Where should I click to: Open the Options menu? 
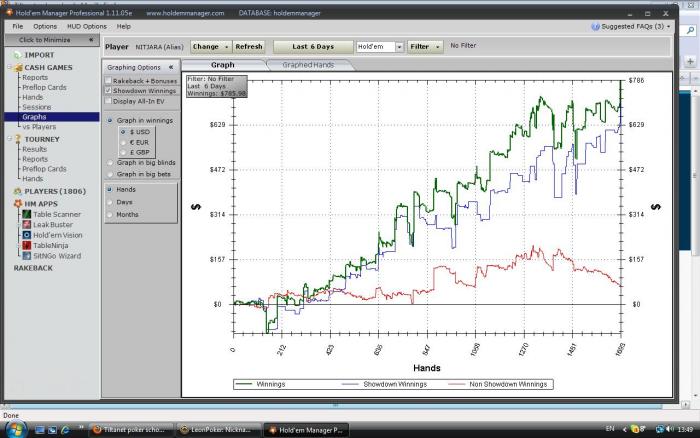coord(45,26)
